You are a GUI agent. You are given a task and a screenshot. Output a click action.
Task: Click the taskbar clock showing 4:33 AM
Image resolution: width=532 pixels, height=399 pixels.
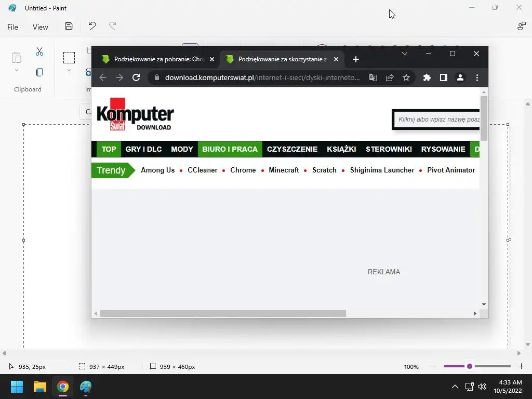coord(508,387)
